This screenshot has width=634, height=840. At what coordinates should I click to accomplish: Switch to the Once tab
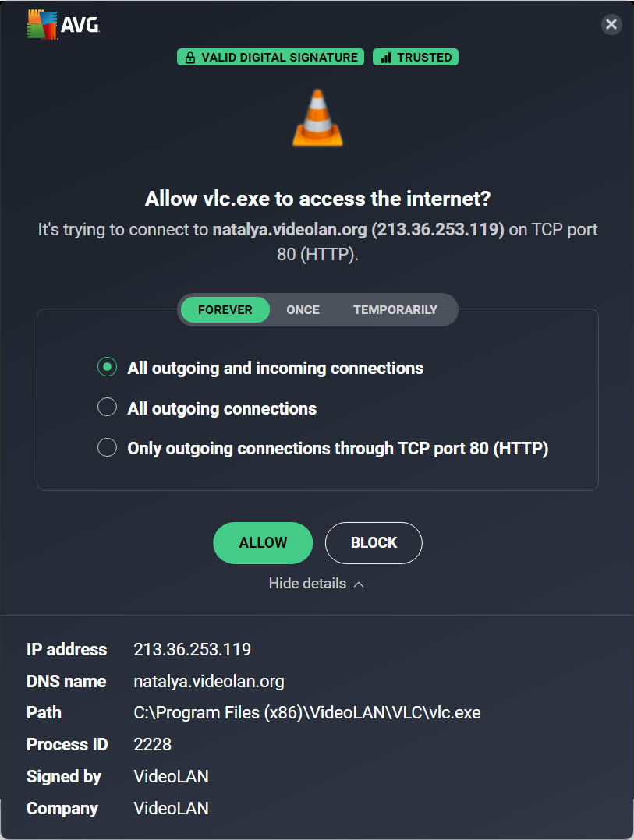pos(303,310)
